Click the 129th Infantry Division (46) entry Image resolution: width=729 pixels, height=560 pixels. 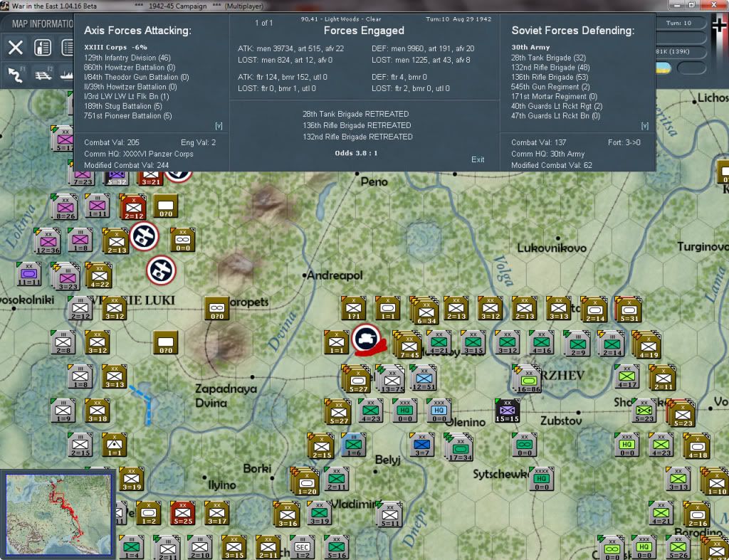point(127,58)
